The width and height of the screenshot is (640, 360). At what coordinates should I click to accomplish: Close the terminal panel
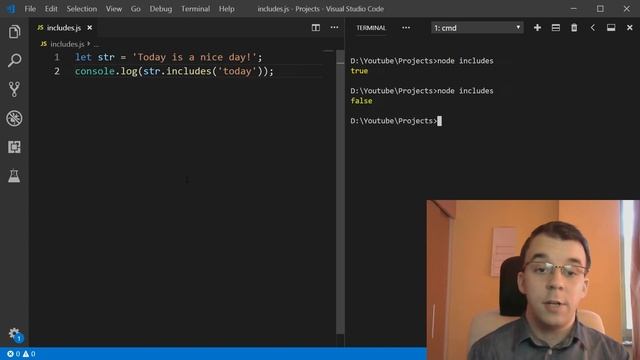tap(629, 28)
